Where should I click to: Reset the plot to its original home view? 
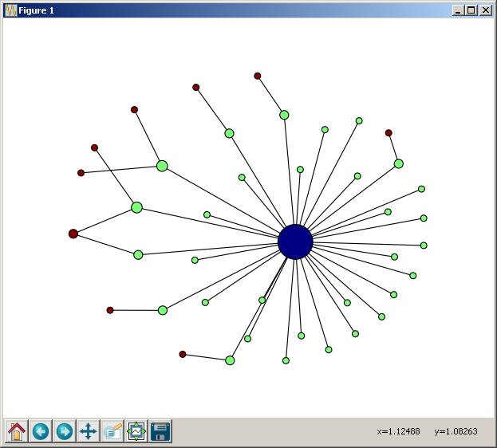17,431
